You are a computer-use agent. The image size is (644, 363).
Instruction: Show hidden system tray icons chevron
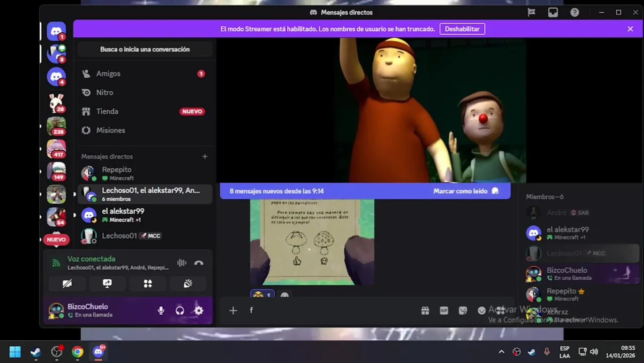501,352
